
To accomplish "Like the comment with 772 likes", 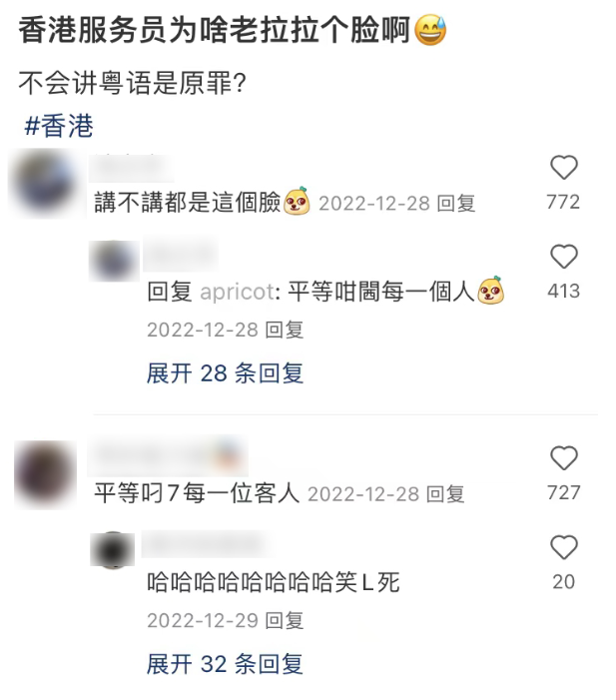I will click(564, 168).
